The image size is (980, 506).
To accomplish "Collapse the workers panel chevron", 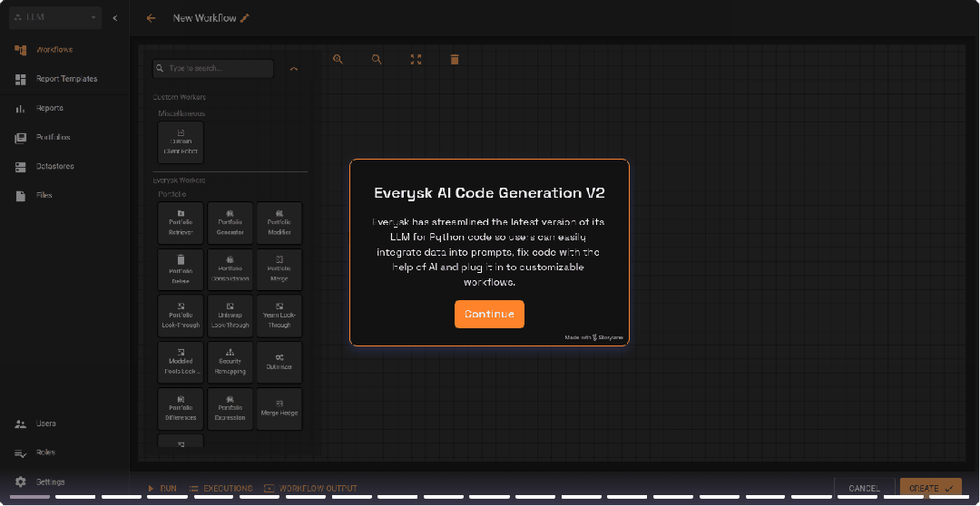I will (x=294, y=69).
